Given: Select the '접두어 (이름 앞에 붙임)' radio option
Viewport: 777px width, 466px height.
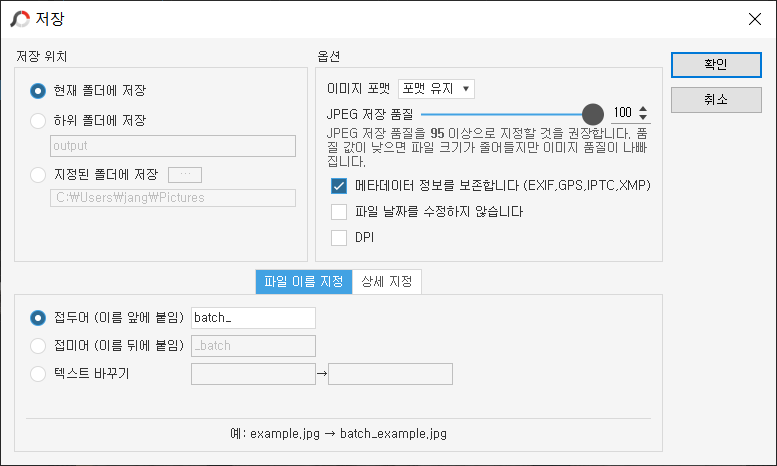Looking at the screenshot, I should click(38, 318).
